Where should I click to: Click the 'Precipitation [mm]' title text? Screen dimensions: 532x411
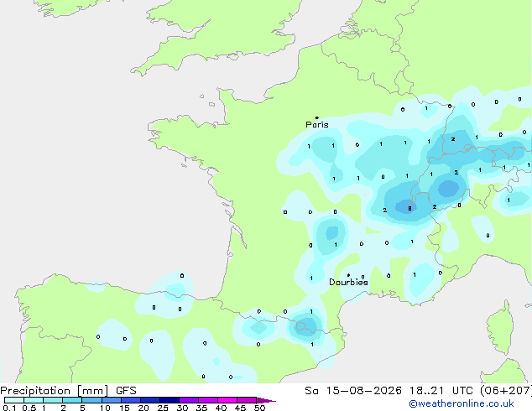(55, 391)
